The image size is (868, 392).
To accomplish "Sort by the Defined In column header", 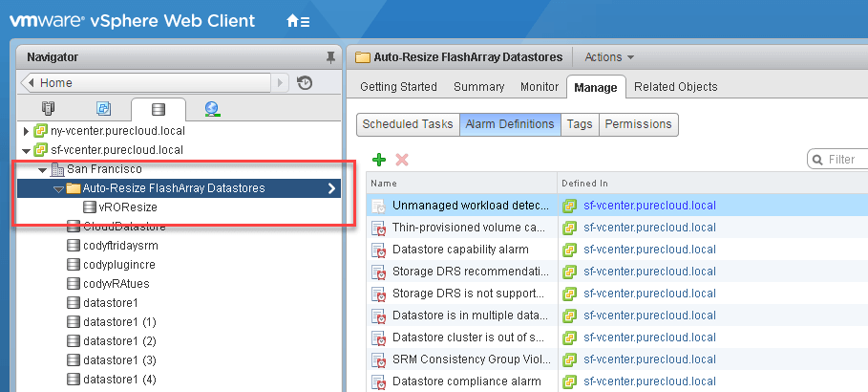I will [712, 183].
